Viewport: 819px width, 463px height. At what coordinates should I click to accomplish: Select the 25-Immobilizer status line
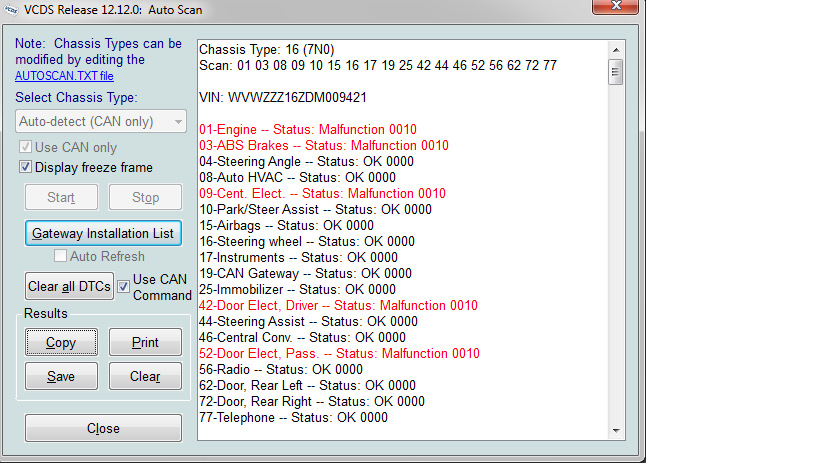(297, 290)
